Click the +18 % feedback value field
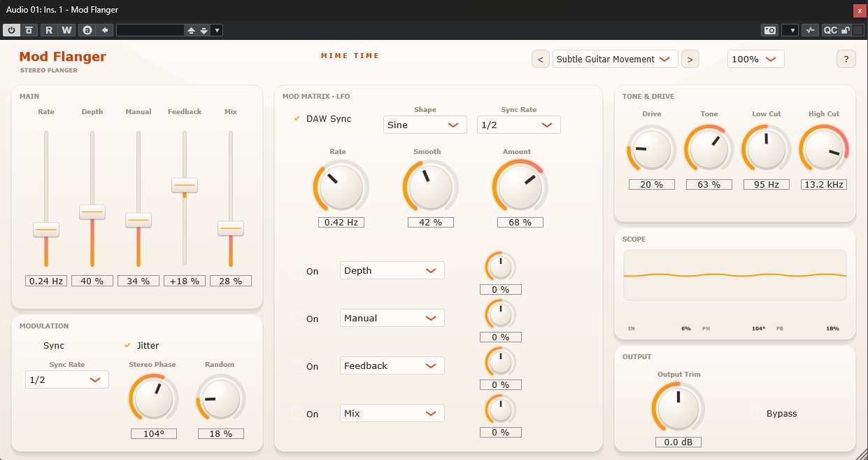Viewport: 868px width, 460px height. pyautogui.click(x=185, y=281)
